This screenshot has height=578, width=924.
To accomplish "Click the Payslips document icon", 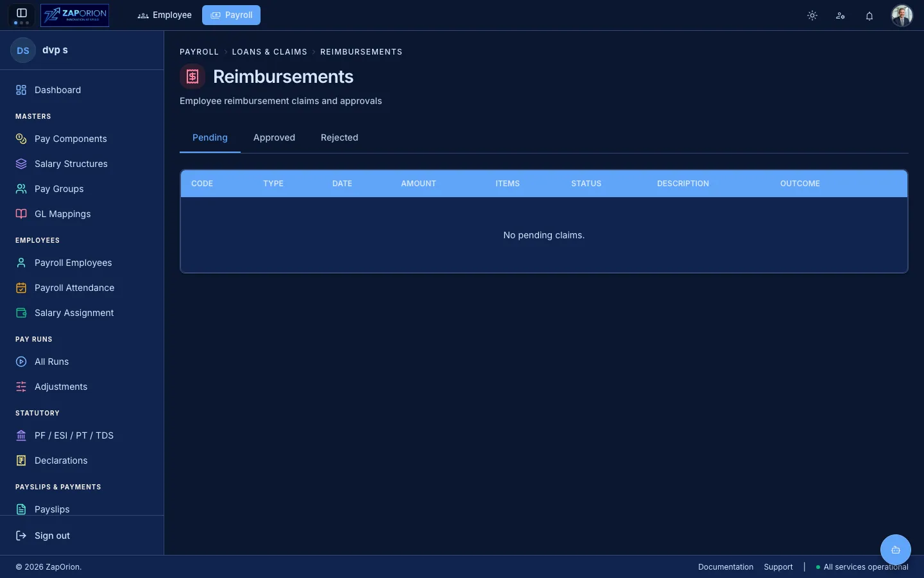I will 21,509.
